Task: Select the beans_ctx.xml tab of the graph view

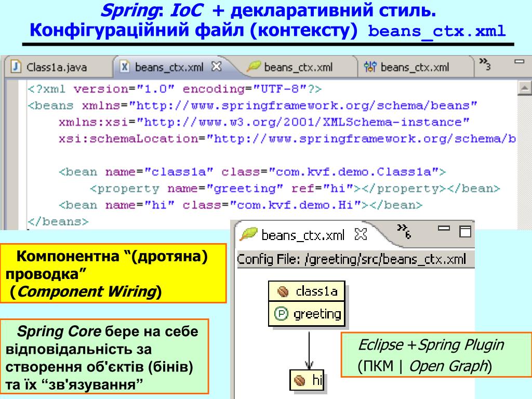Action: click(303, 235)
